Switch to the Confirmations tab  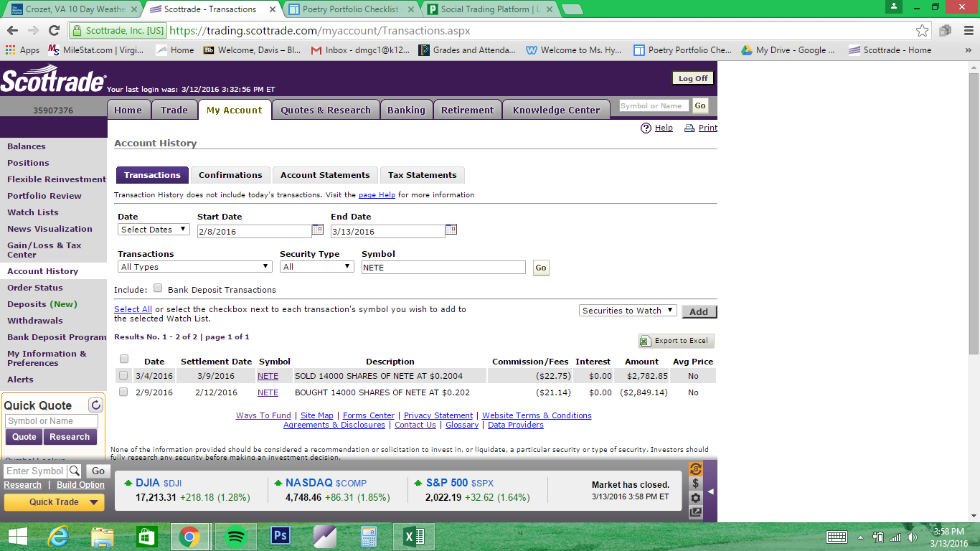pyautogui.click(x=230, y=175)
